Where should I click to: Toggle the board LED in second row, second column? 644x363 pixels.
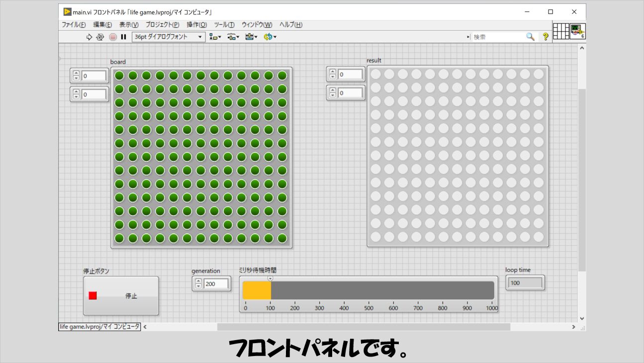[x=133, y=89]
